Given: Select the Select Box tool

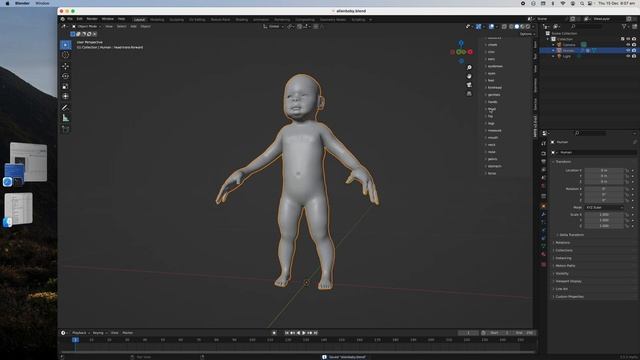Looking at the screenshot, I should (65, 45).
